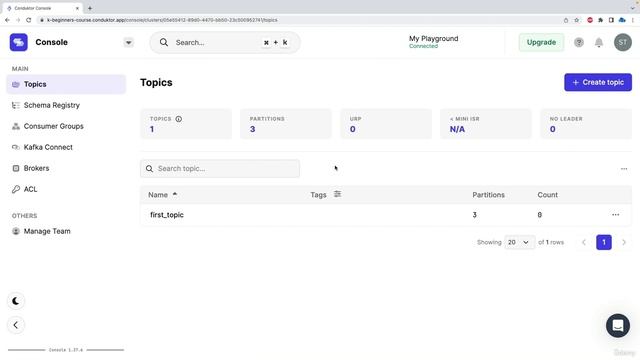This screenshot has height=360, width=640.
Task: Open the first_topic topic
Action: click(167, 215)
